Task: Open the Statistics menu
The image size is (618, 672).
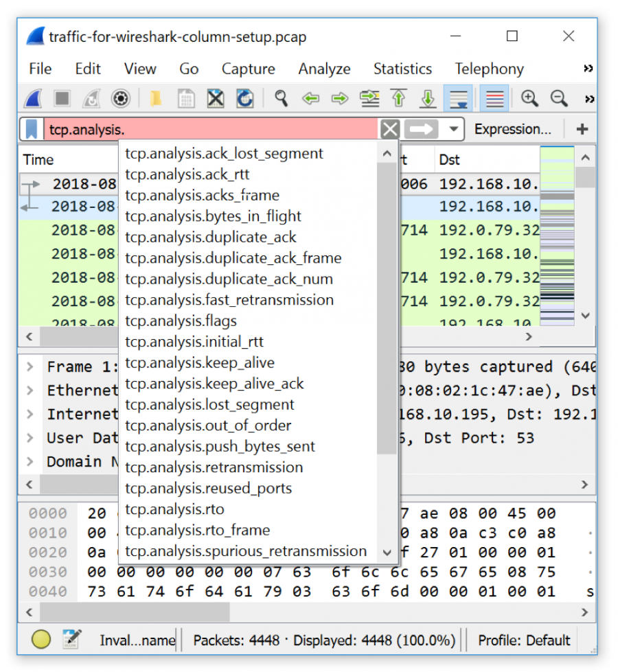Action: pos(402,69)
